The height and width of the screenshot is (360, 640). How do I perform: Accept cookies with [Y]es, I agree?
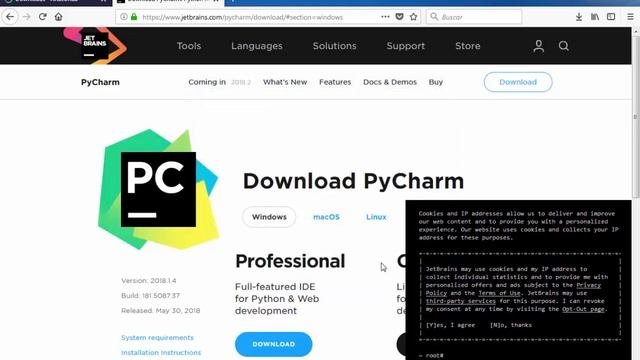pos(450,325)
